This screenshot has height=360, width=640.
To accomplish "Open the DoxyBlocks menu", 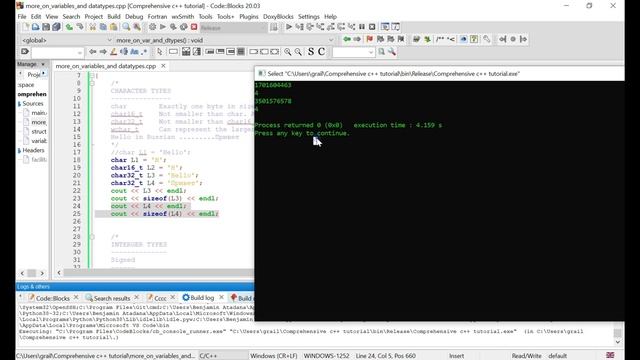I will click(x=278, y=17).
